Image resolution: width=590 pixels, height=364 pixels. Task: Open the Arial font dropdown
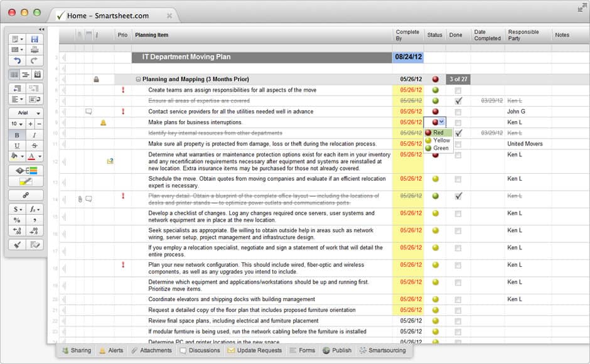[26, 113]
